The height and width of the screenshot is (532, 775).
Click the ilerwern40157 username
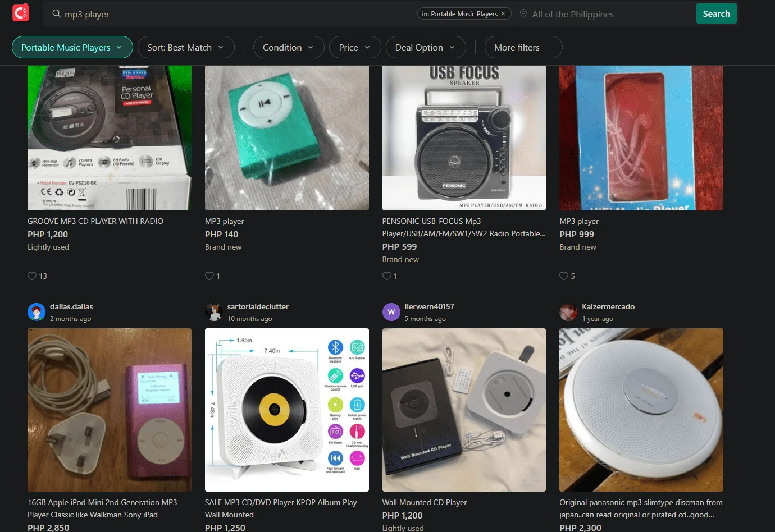(x=430, y=306)
